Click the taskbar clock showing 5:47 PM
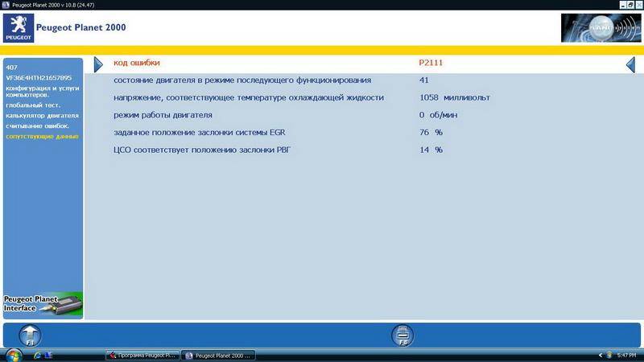The image size is (644, 362). coord(625,355)
